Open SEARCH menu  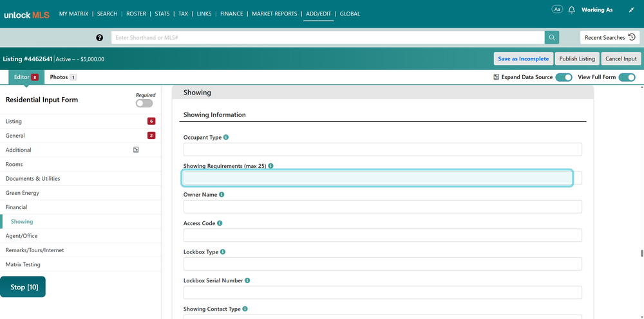(x=107, y=14)
